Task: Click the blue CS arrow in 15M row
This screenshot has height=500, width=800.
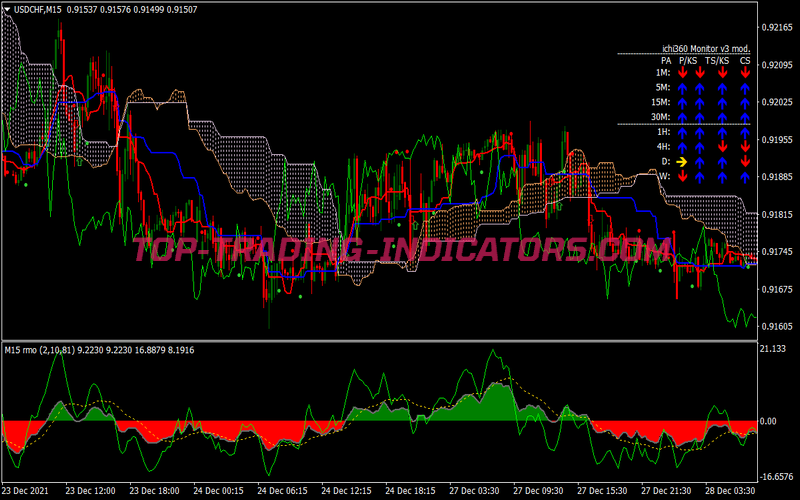Action: pos(745,103)
